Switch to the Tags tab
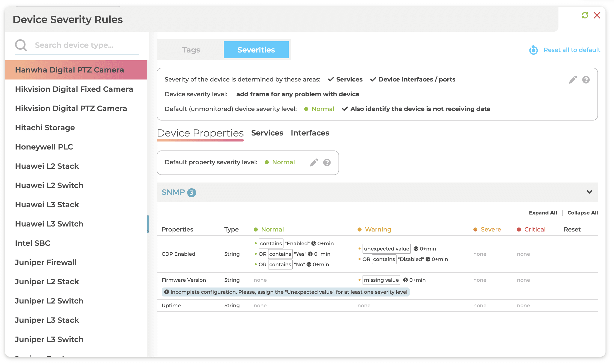Screen dimensions: 614x364 click(x=191, y=50)
